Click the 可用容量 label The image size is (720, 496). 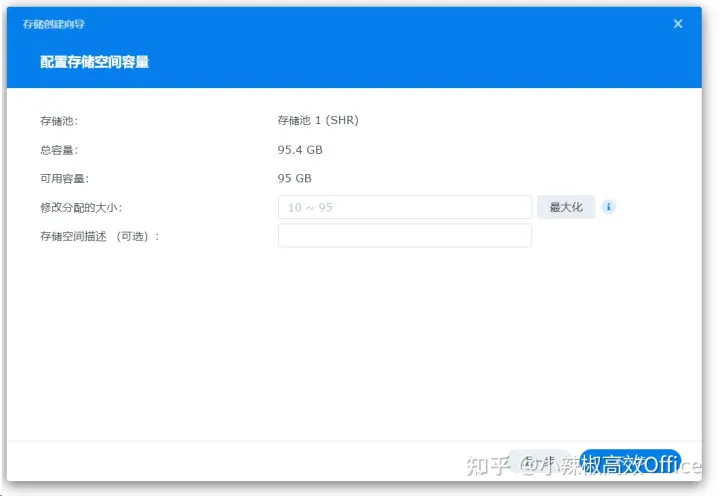point(64,179)
